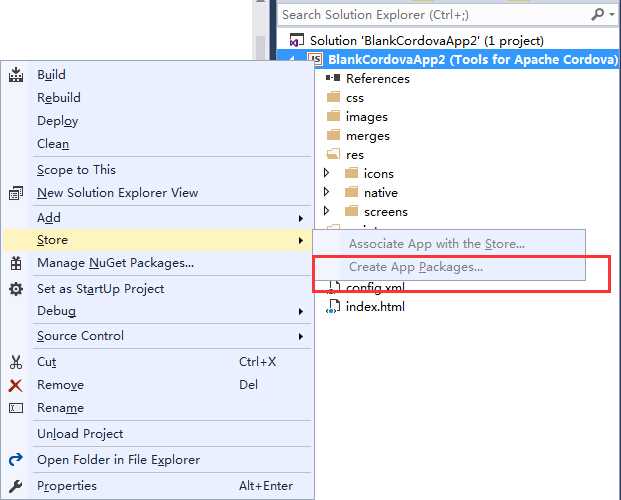
Task: Click the screens folder label
Action: click(386, 212)
